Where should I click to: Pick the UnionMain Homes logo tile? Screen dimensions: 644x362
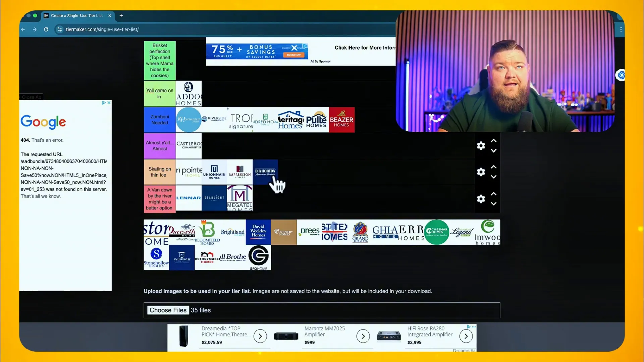click(214, 172)
